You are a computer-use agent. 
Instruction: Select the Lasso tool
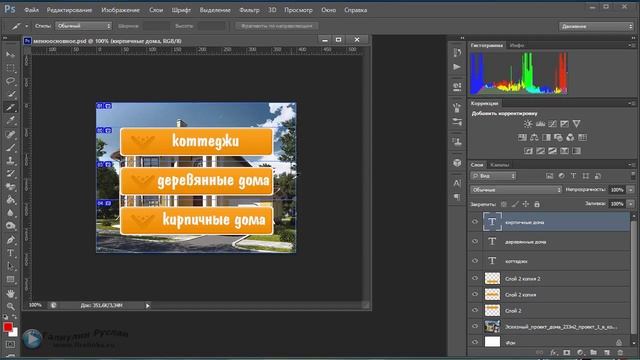10,81
